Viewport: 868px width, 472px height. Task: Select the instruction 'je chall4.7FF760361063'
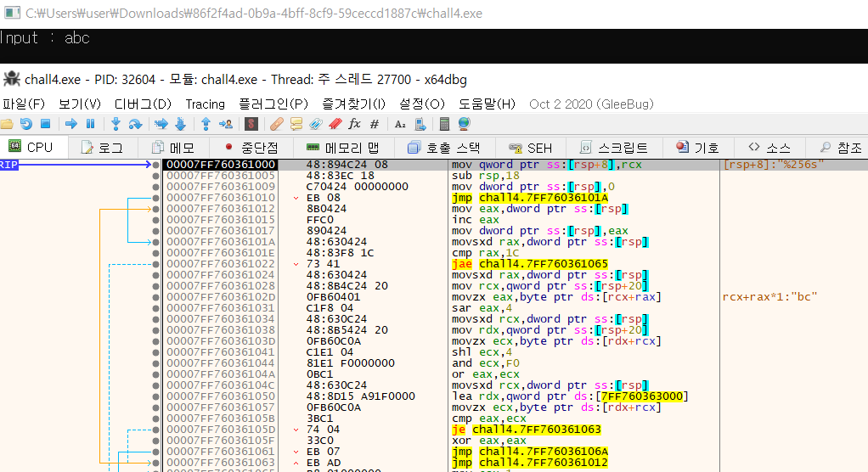point(526,430)
